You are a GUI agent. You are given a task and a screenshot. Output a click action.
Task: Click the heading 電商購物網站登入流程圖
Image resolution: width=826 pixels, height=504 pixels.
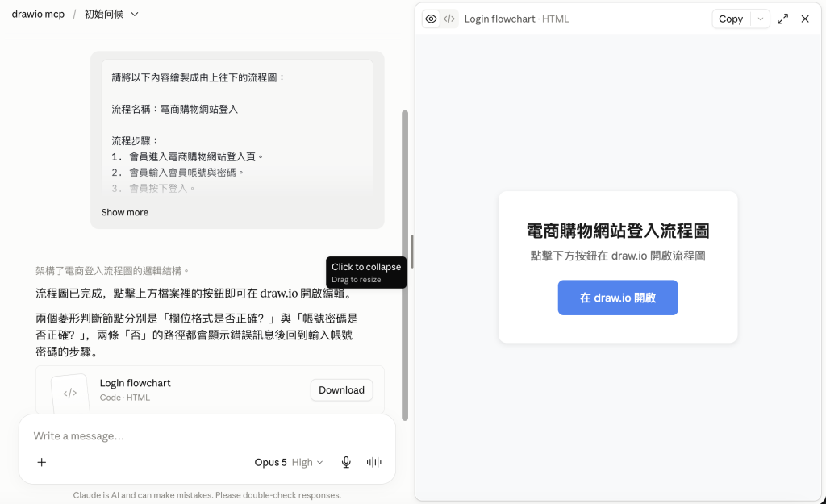click(x=618, y=231)
